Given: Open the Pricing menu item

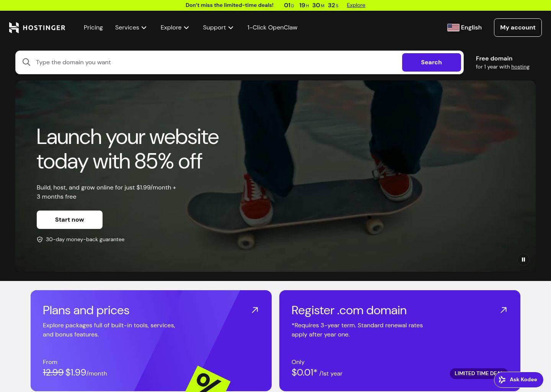Looking at the screenshot, I should [x=93, y=28].
